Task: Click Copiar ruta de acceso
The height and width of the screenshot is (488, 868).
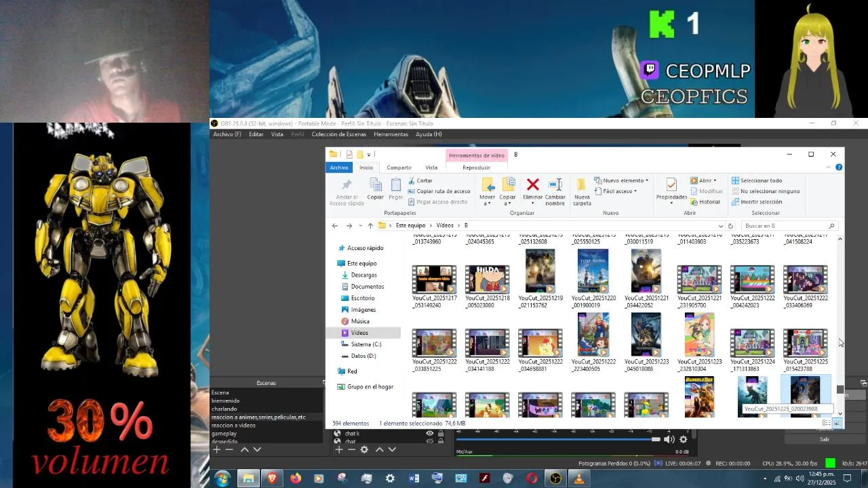Action: pyautogui.click(x=439, y=191)
